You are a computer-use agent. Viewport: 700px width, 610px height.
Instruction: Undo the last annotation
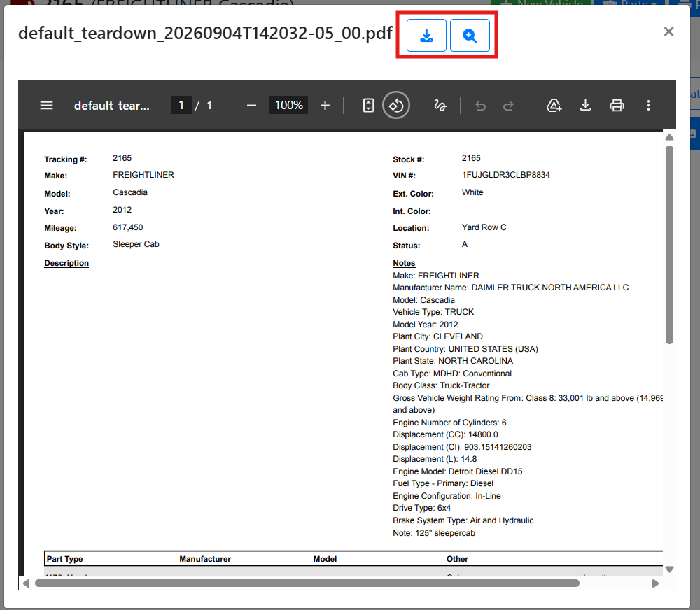point(480,106)
